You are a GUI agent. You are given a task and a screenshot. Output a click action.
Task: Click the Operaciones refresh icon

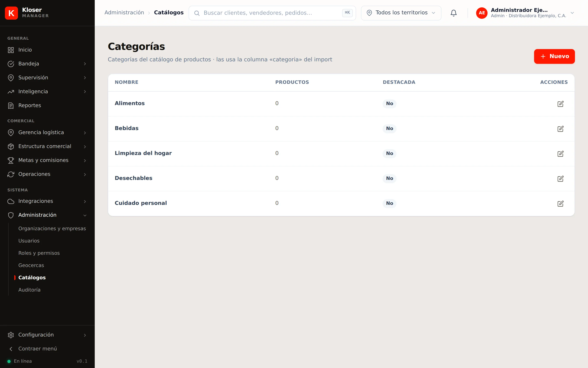click(x=11, y=174)
